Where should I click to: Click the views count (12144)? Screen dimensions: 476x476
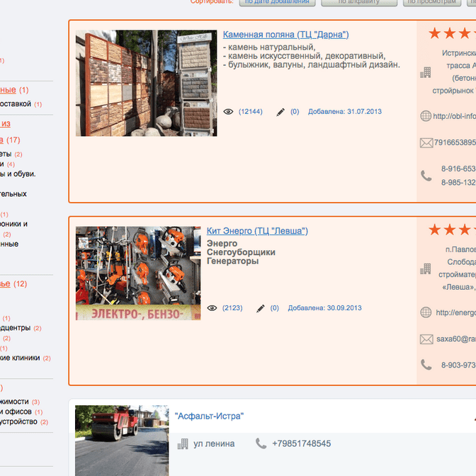pos(251,112)
